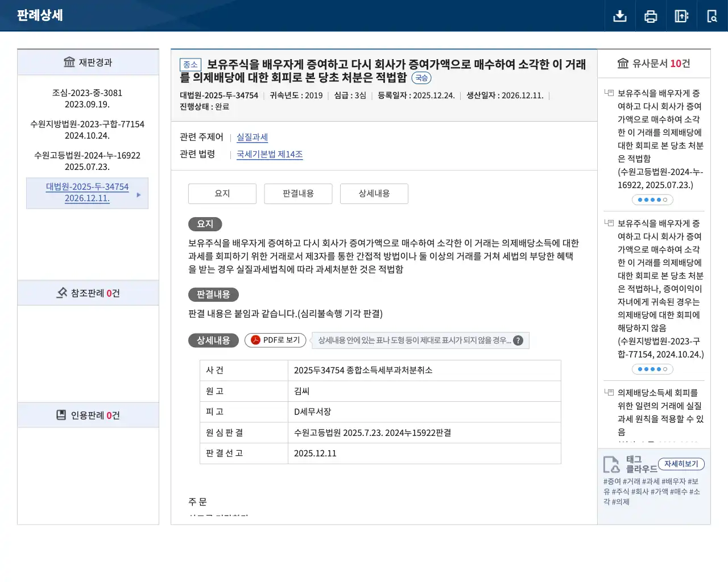Click the book icon beside 인용판례
728x582 pixels.
click(61, 415)
